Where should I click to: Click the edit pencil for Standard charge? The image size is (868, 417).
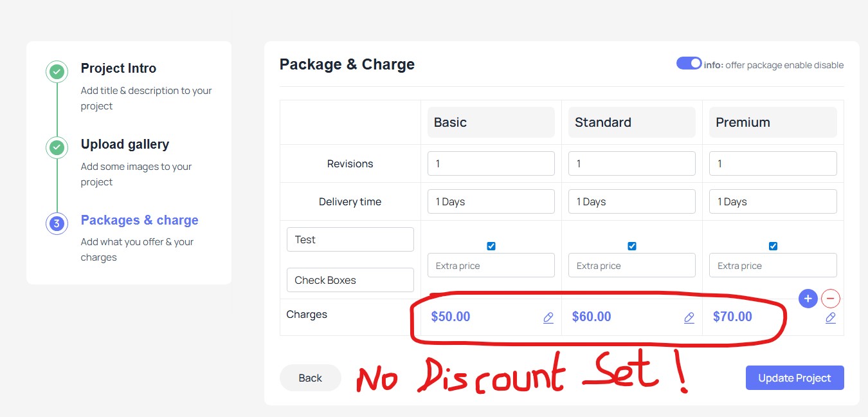coord(689,317)
